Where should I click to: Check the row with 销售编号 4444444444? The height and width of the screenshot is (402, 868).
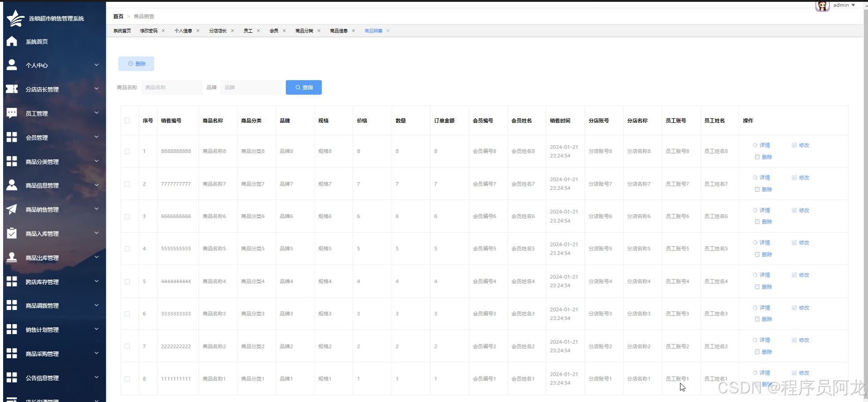(127, 281)
